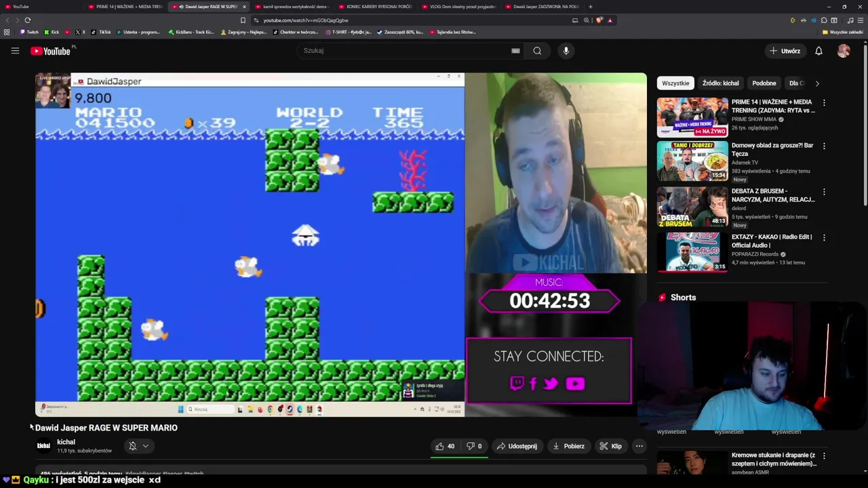Switch to PRIME 14 WAŻENIE browser tab

(x=125, y=7)
